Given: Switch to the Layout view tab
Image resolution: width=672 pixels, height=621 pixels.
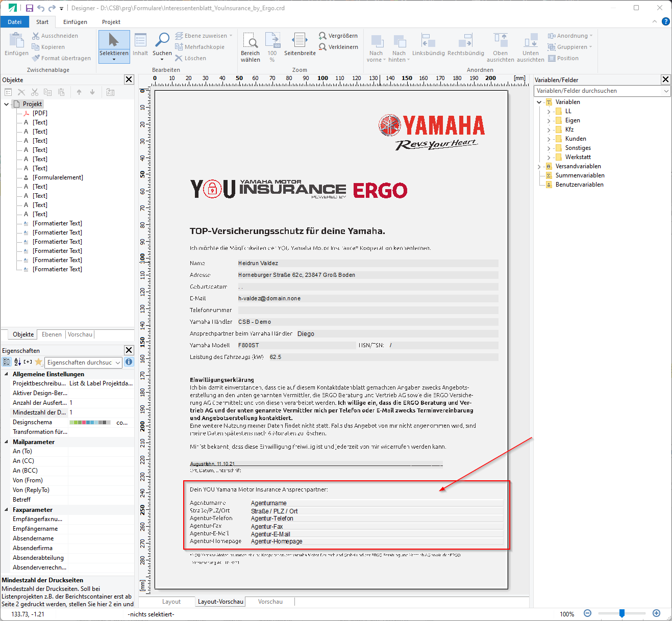Looking at the screenshot, I should click(171, 602).
